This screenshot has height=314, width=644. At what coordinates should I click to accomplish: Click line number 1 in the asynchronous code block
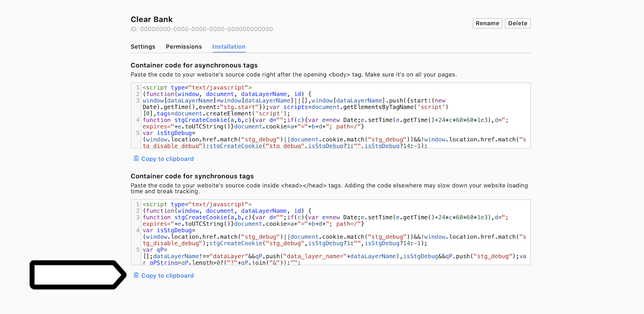137,87
